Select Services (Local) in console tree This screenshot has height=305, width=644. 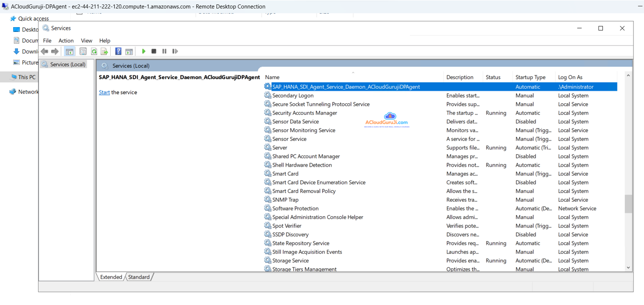pyautogui.click(x=67, y=64)
